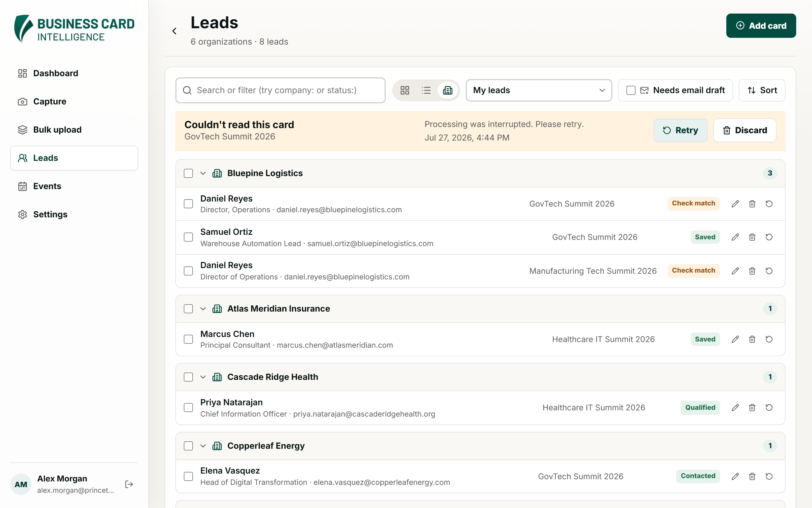Reprocess Marcus Chen lead
Screen dimensions: 812x508
tap(769, 339)
